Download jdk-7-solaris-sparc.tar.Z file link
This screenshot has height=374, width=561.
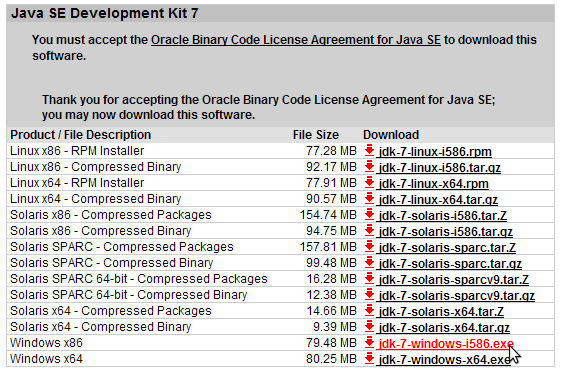(447, 248)
